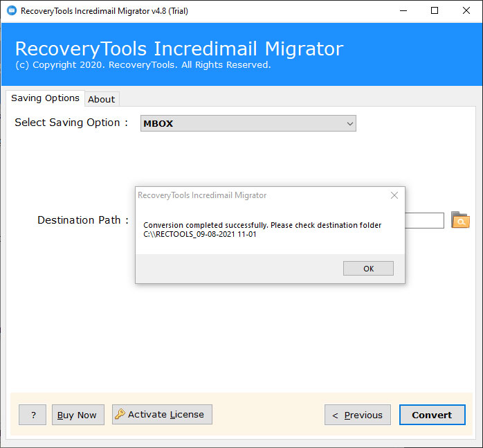The height and width of the screenshot is (448, 483).
Task: Open help with the question mark button
Action: point(33,415)
